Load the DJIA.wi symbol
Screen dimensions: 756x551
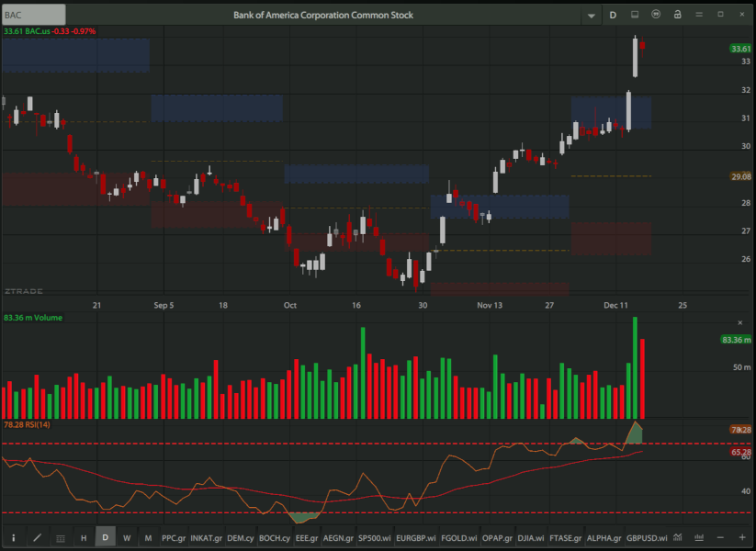click(528, 537)
